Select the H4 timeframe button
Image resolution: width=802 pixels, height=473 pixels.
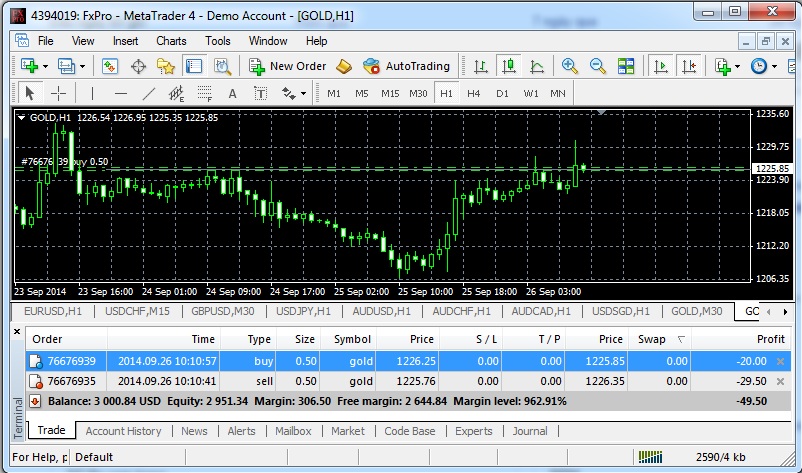(473, 93)
